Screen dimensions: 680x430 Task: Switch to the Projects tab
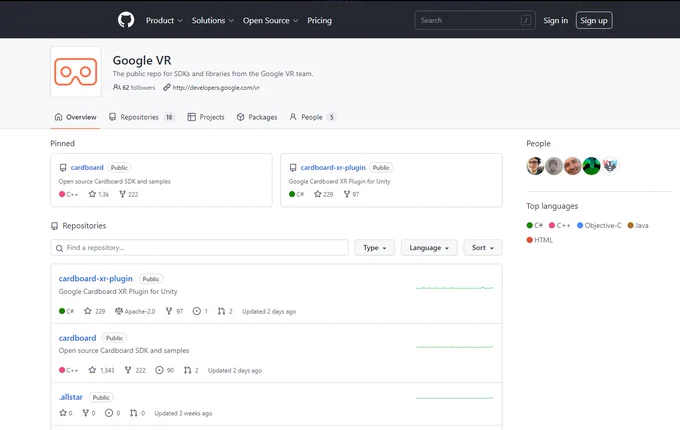(206, 117)
